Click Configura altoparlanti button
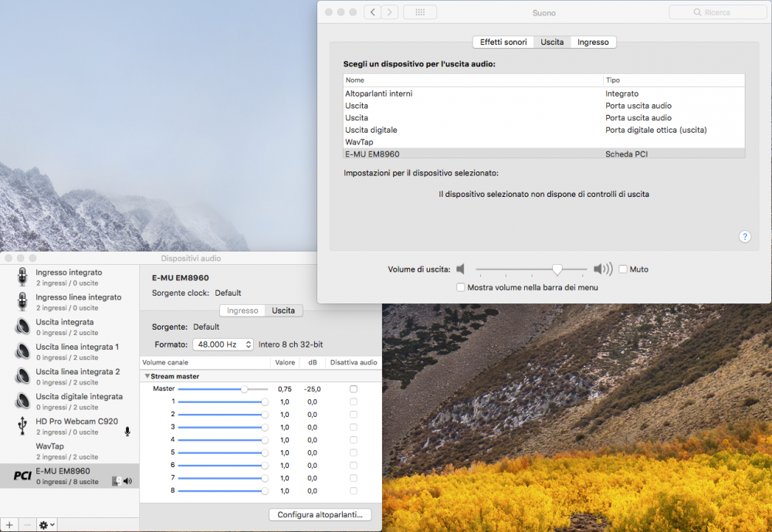The image size is (772, 532). point(320,514)
